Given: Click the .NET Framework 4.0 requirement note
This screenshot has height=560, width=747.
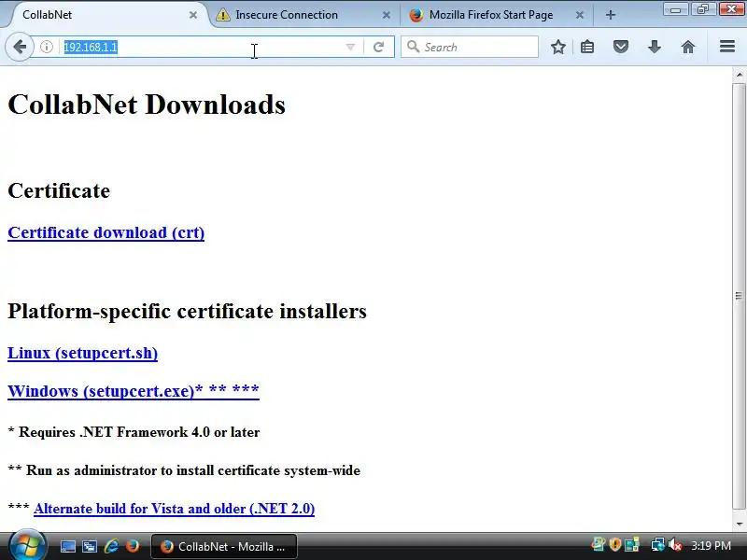Looking at the screenshot, I should [134, 432].
